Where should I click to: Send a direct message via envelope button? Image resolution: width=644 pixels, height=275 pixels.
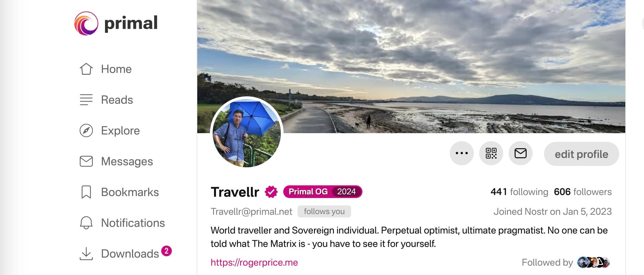(x=521, y=154)
